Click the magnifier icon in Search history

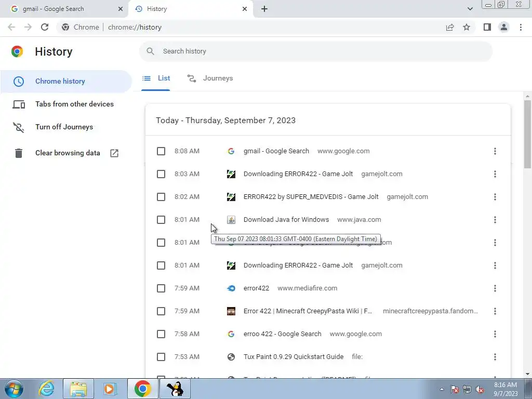tap(150, 51)
